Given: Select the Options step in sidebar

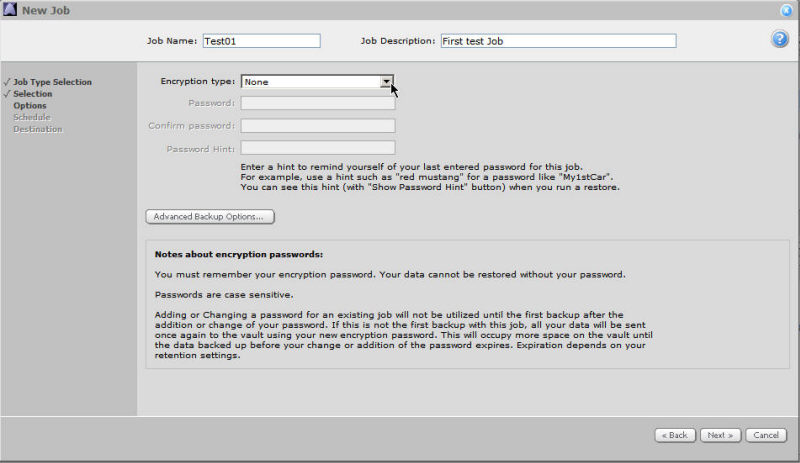Looking at the screenshot, I should click(30, 106).
